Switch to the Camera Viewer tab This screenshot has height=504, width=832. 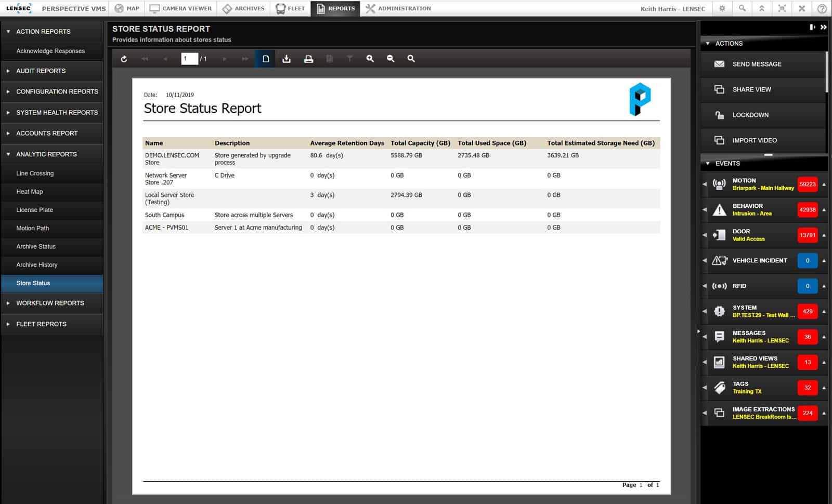point(180,8)
